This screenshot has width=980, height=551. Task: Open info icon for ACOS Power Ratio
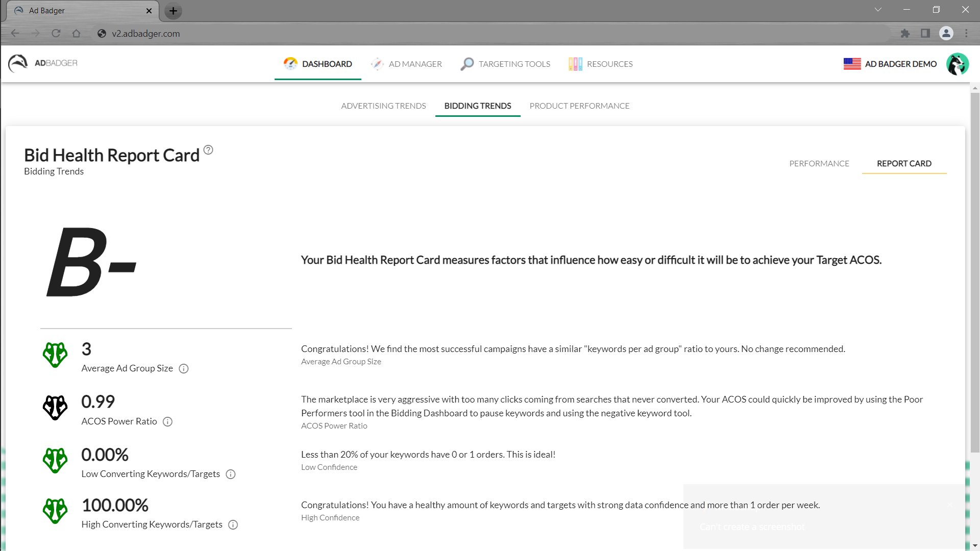[x=167, y=422]
